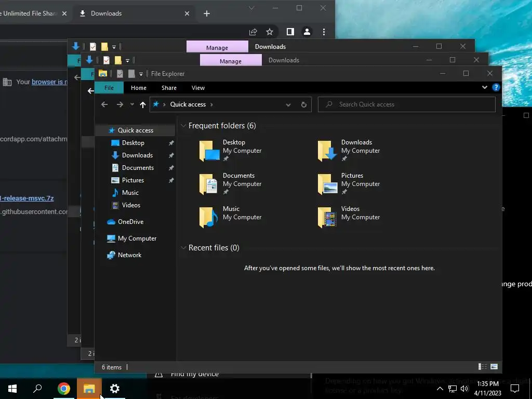
Task: Switch to the Home ribbon tab
Action: point(138,88)
